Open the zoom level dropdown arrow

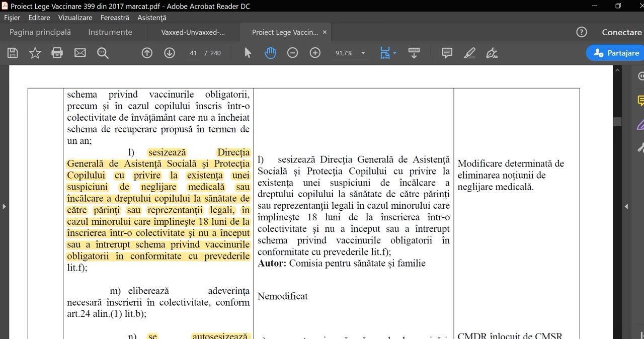coord(363,53)
